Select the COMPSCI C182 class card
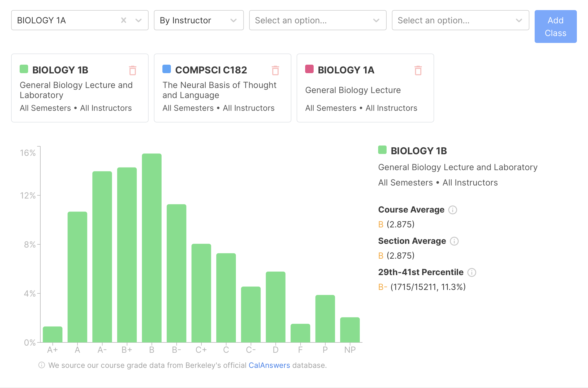Viewport: 588px width, 388px height. (222, 90)
